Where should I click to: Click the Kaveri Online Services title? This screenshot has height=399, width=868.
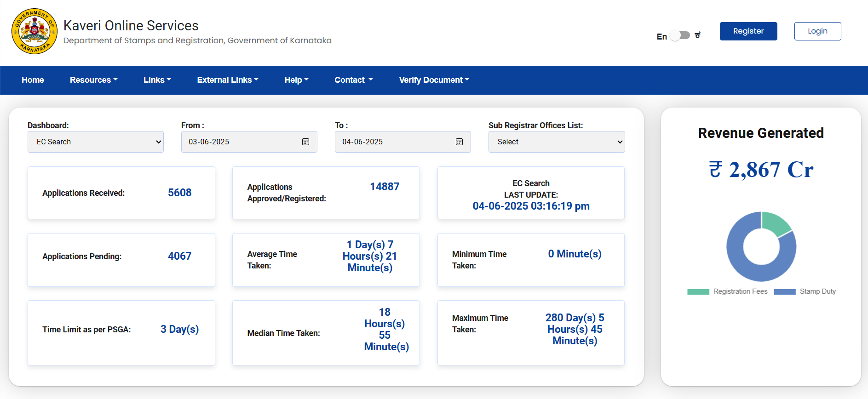(x=131, y=25)
